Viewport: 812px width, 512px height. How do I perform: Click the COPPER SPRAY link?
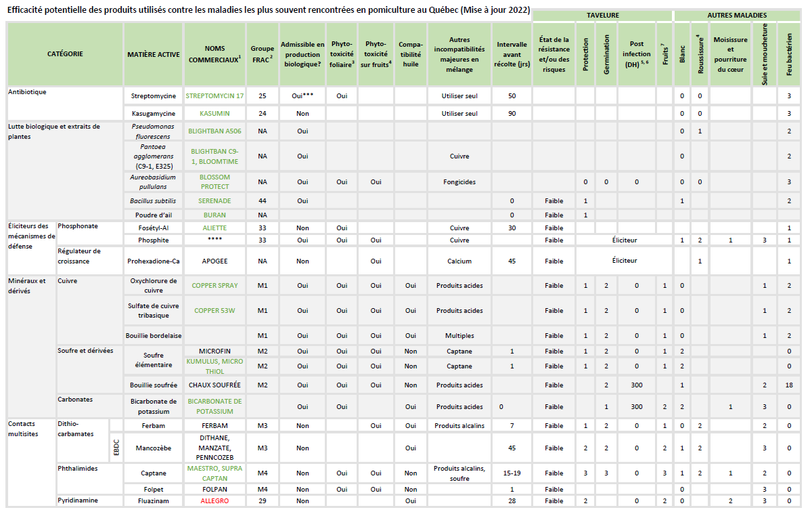pyautogui.click(x=215, y=286)
